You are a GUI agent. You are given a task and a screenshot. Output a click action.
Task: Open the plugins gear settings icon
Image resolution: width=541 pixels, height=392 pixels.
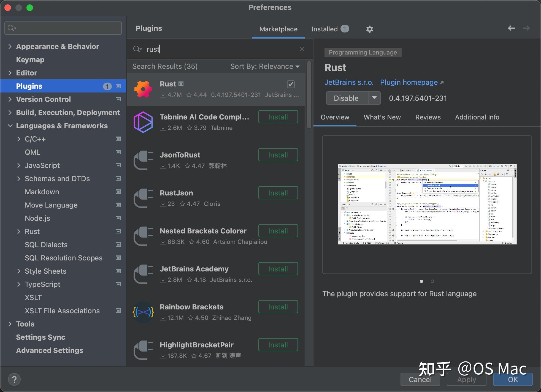[369, 29]
